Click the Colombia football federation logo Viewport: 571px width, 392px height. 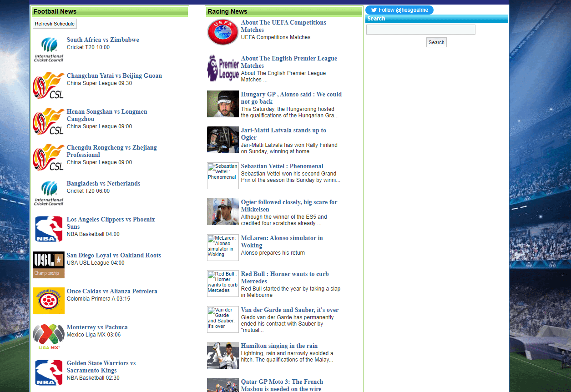tap(49, 301)
